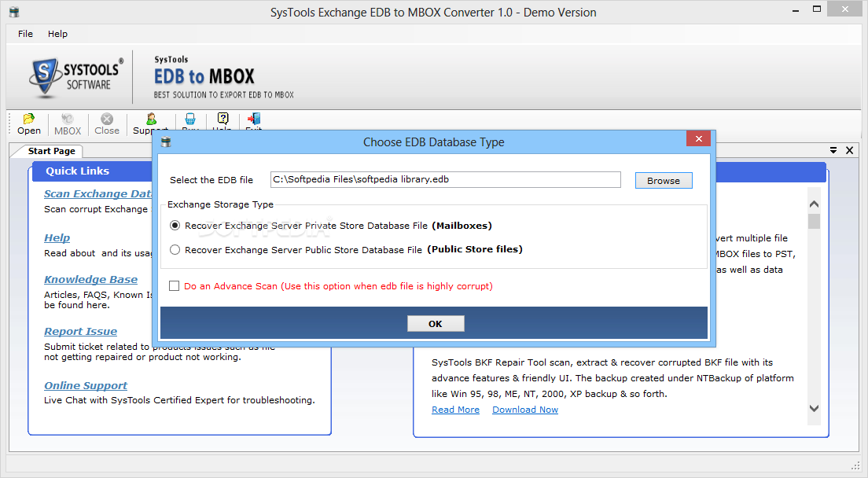Click the SysTools Software logo
868x478 pixels.
tap(76, 78)
